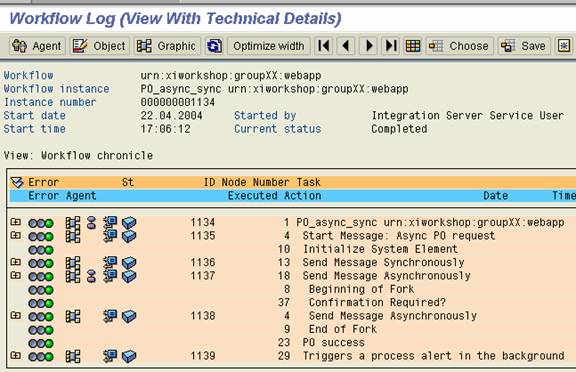Jump to last page arrow icon
The image size is (576, 372).
pos(390,46)
